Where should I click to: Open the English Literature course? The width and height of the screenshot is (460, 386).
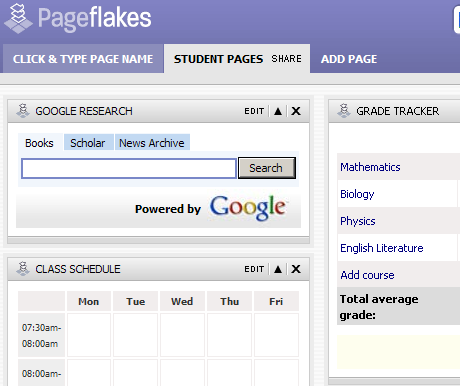(382, 248)
